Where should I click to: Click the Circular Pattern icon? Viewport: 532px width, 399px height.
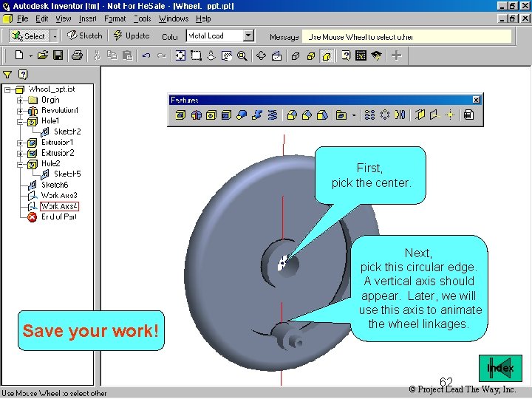pyautogui.click(x=385, y=115)
